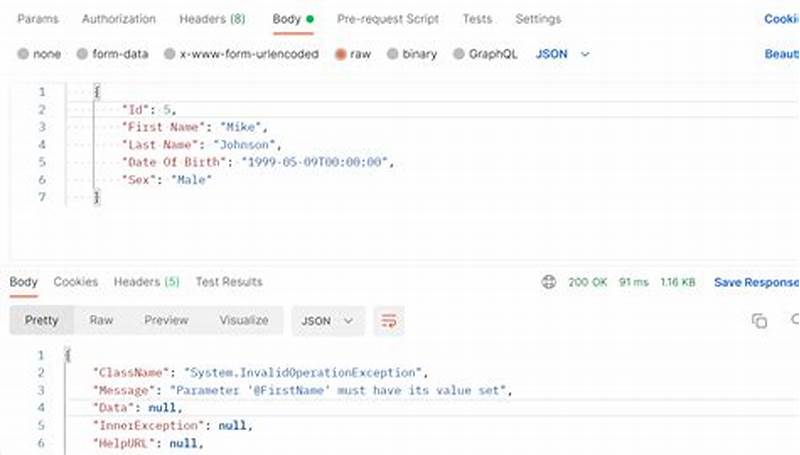Viewport: 800px width, 455px height.
Task: Select the binary body radio
Action: 412,54
